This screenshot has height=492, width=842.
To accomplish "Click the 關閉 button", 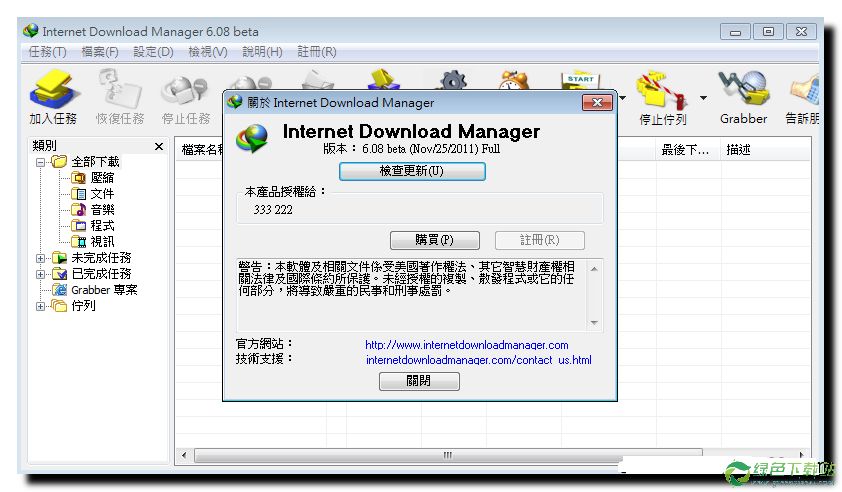I will 419,381.
